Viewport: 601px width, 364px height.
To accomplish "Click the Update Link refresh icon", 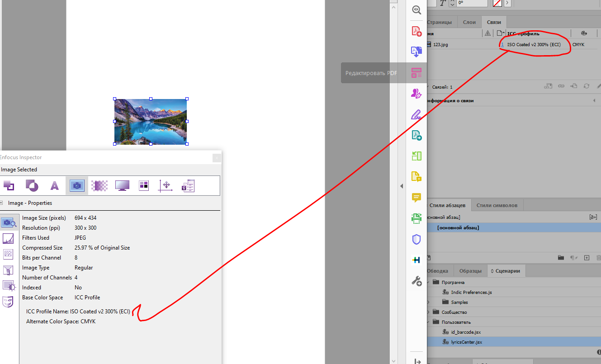I will [x=587, y=86].
